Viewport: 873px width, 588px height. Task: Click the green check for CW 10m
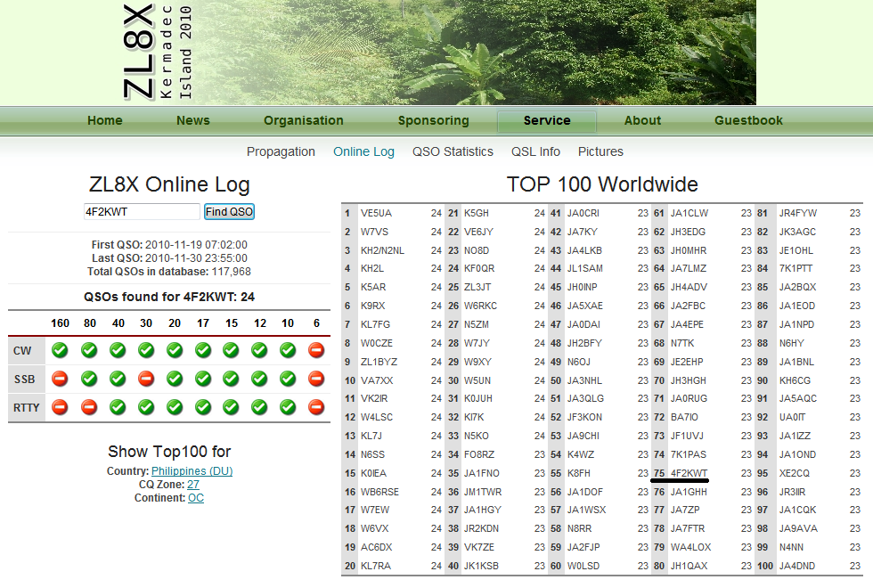point(287,350)
